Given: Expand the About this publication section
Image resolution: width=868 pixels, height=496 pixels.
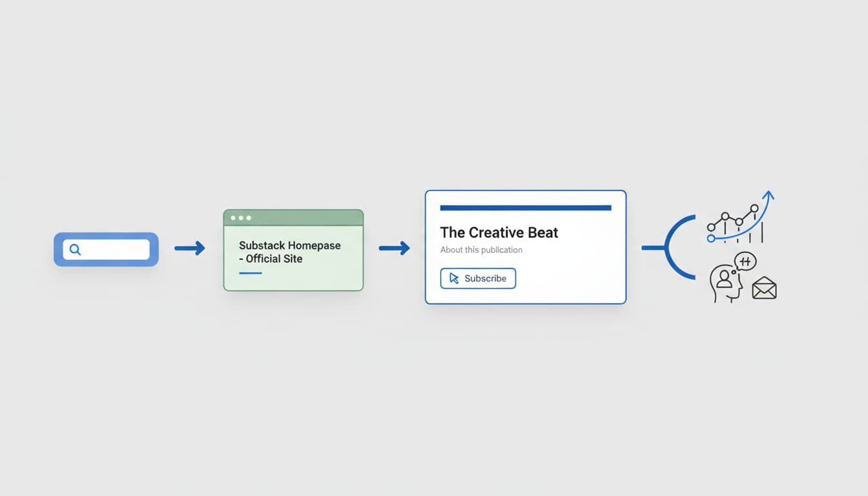Looking at the screenshot, I should tap(481, 250).
